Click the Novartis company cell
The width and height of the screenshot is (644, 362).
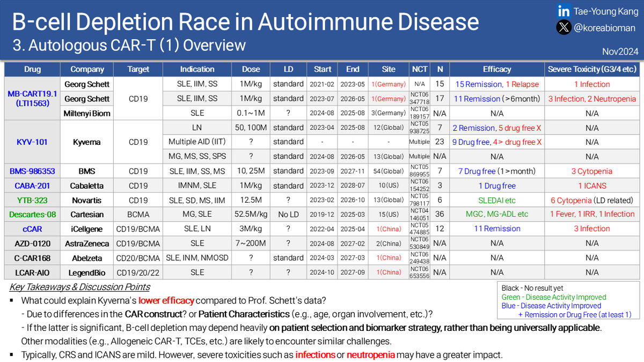click(x=86, y=200)
